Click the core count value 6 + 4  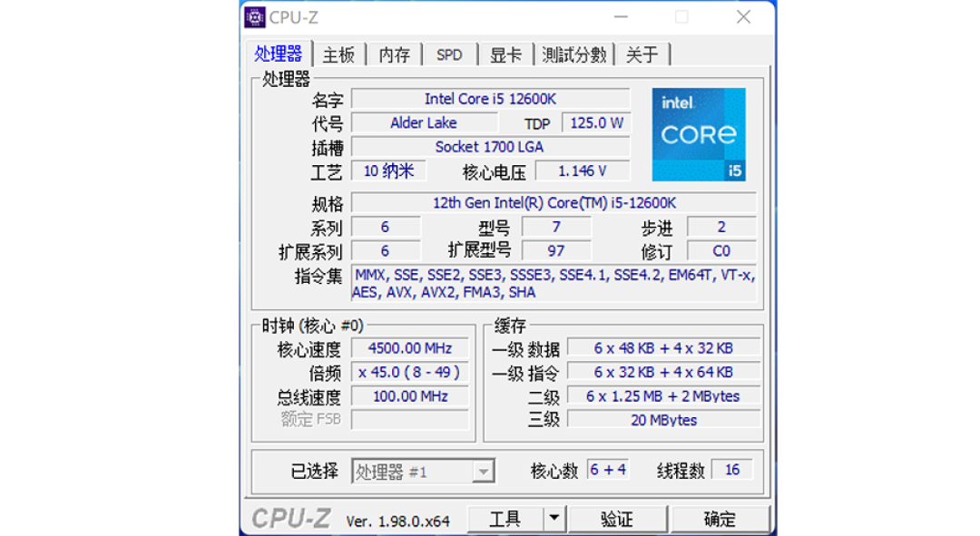coord(608,470)
